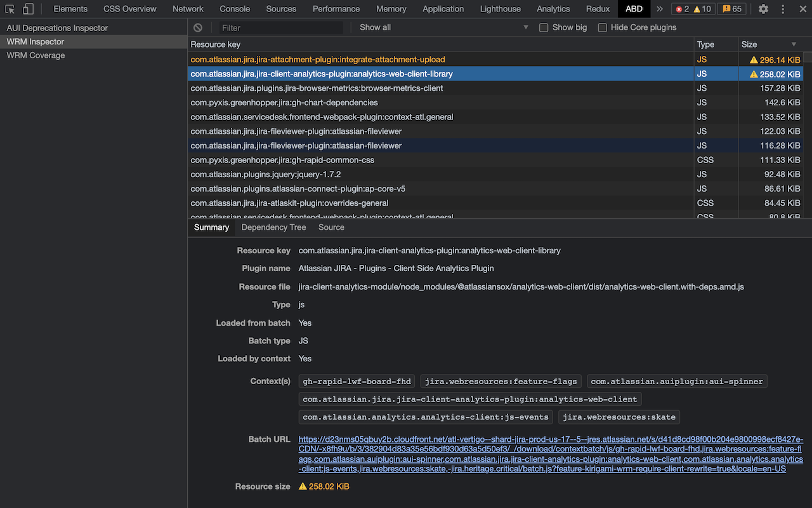Select the atlassian-fileviewer 122.03 KiB row

tap(495, 131)
